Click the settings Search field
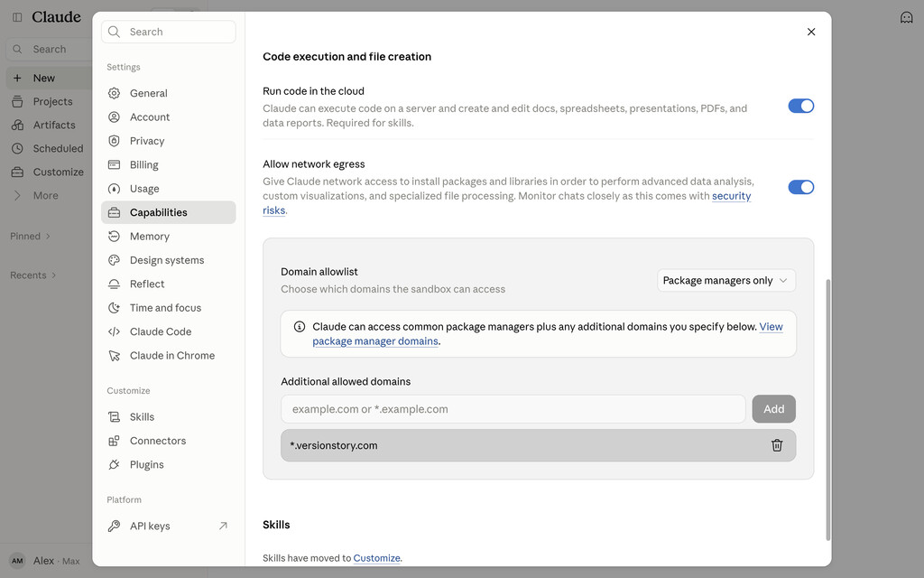 tap(169, 32)
